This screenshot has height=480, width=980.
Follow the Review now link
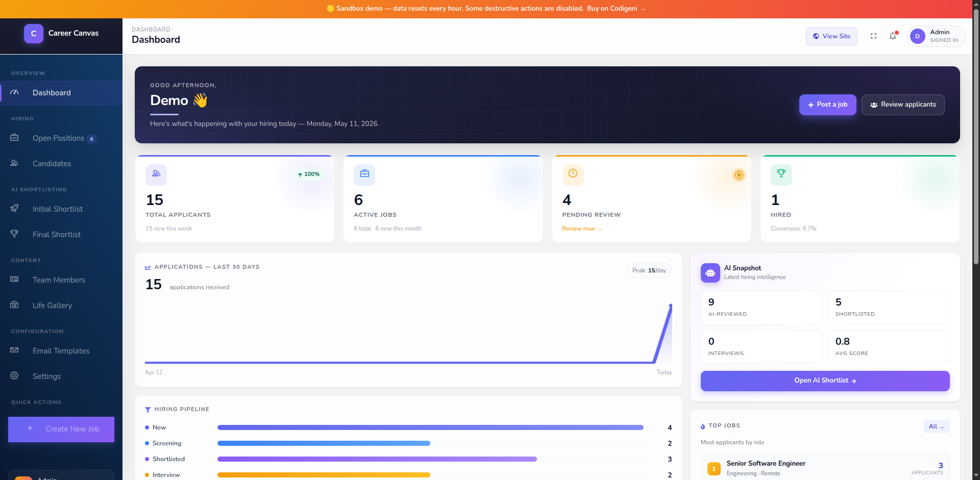click(x=581, y=229)
